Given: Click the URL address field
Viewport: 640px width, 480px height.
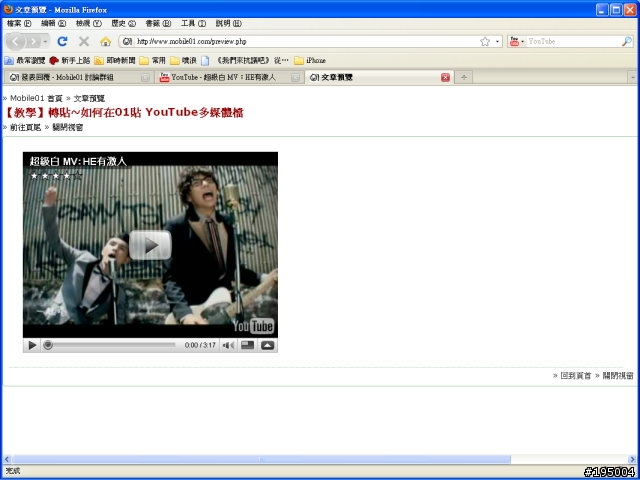Looking at the screenshot, I should [x=306, y=41].
